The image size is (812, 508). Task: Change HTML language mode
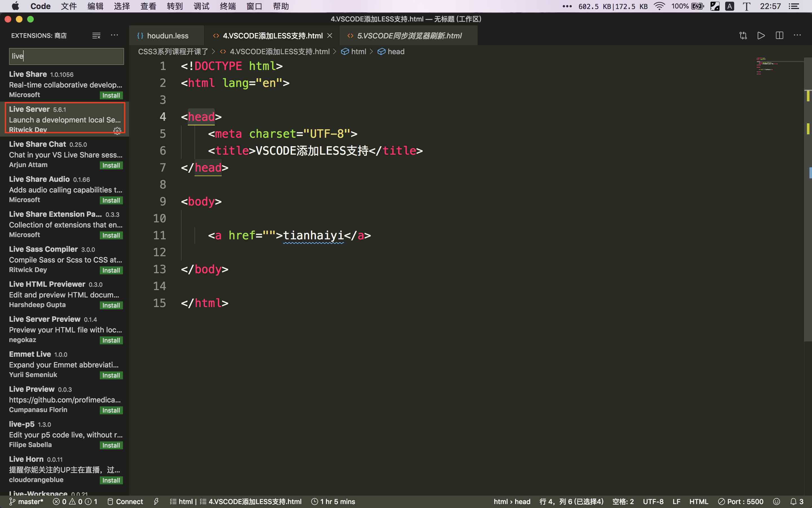coord(699,502)
